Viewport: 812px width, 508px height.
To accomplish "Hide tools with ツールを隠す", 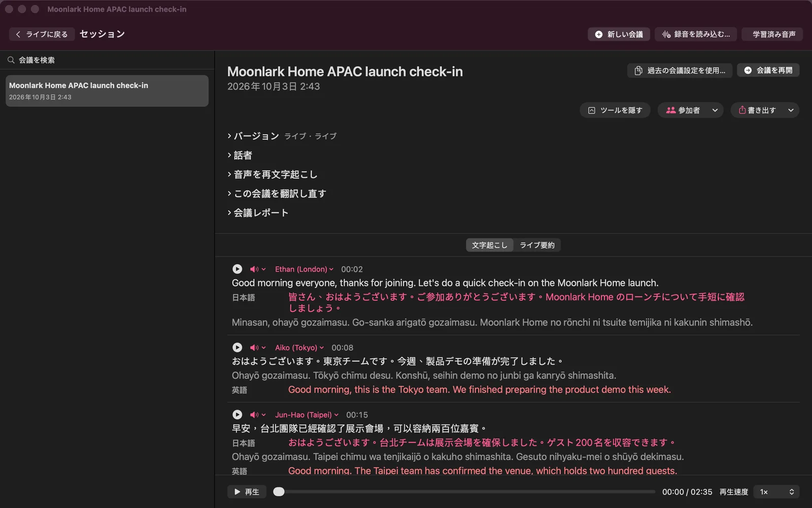I will click(615, 110).
